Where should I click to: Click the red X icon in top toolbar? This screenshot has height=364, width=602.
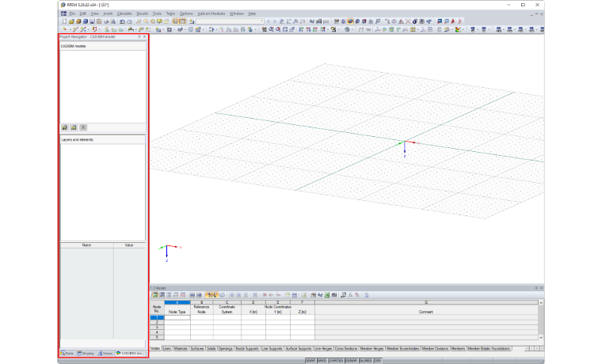point(408,21)
